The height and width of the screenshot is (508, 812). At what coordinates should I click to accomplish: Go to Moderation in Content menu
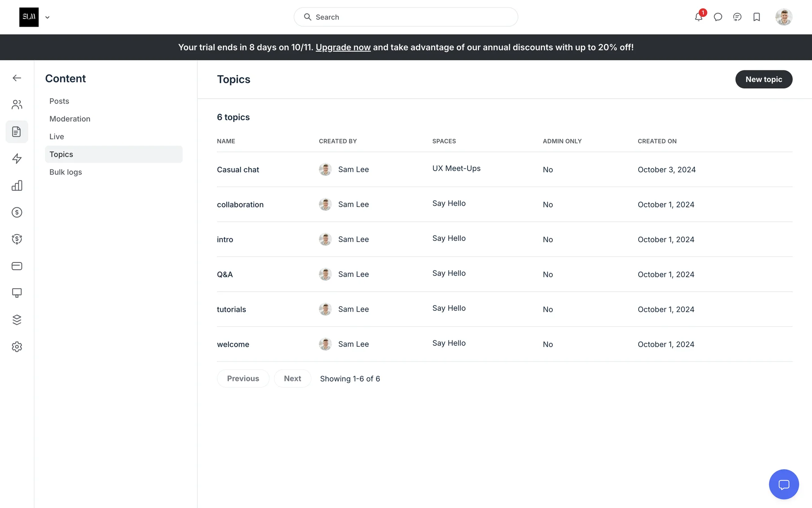click(x=70, y=119)
